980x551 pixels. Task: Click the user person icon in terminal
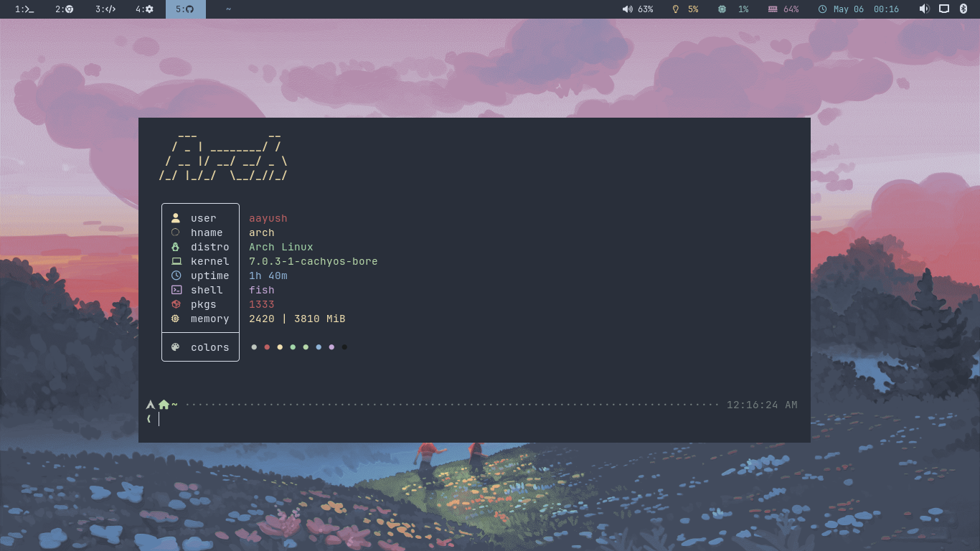[176, 218]
